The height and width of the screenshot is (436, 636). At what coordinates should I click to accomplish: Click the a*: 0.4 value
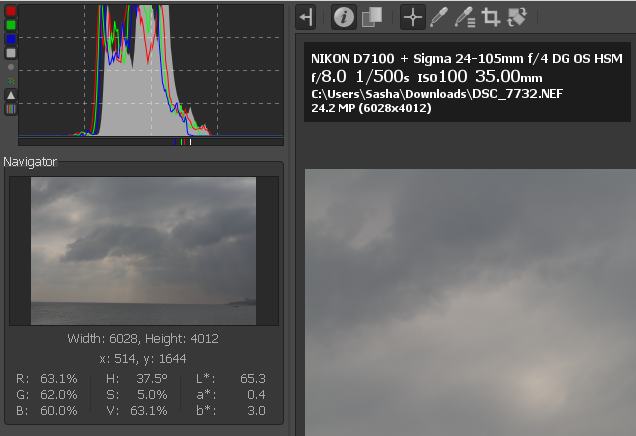(231, 394)
